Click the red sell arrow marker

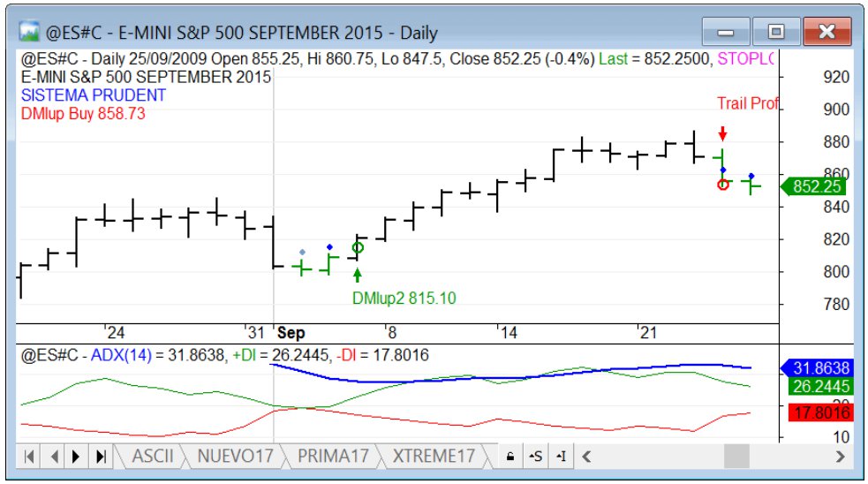[722, 133]
